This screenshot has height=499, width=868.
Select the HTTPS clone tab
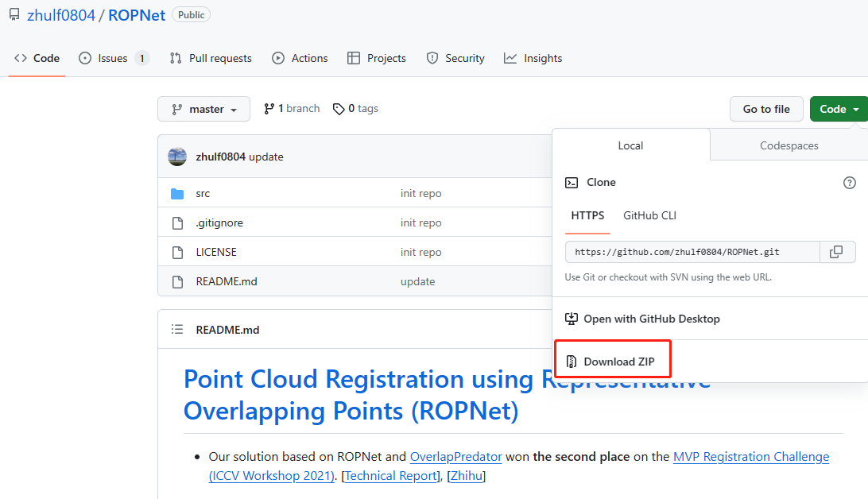pos(587,216)
